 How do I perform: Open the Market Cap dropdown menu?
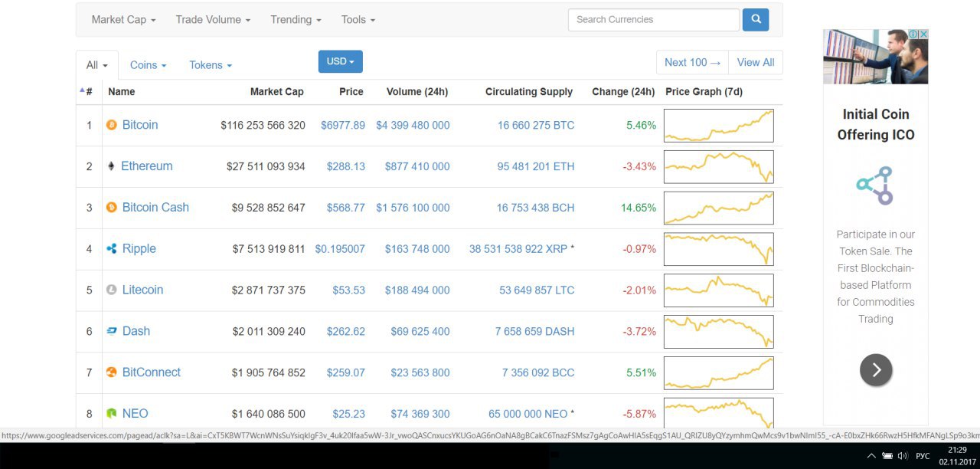[x=123, y=20]
